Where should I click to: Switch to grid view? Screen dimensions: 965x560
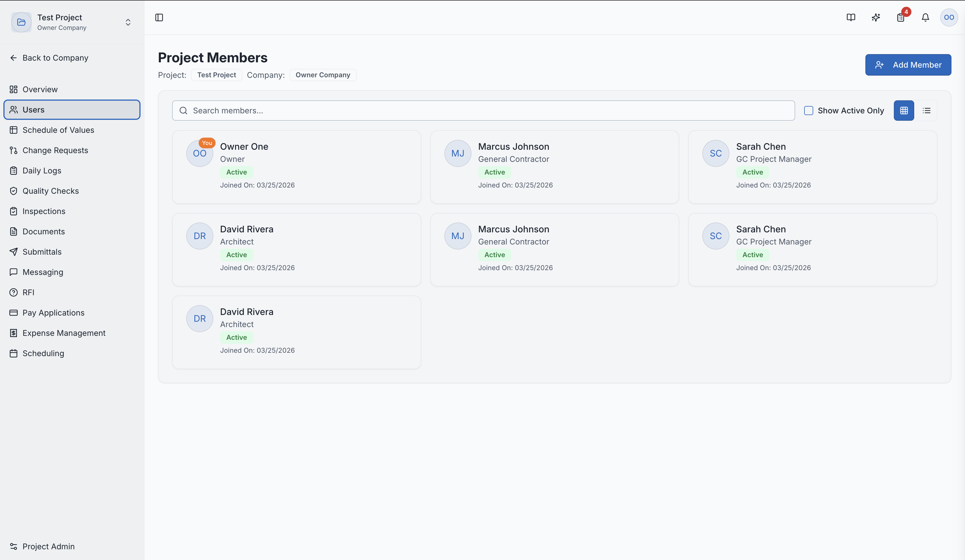click(x=904, y=111)
